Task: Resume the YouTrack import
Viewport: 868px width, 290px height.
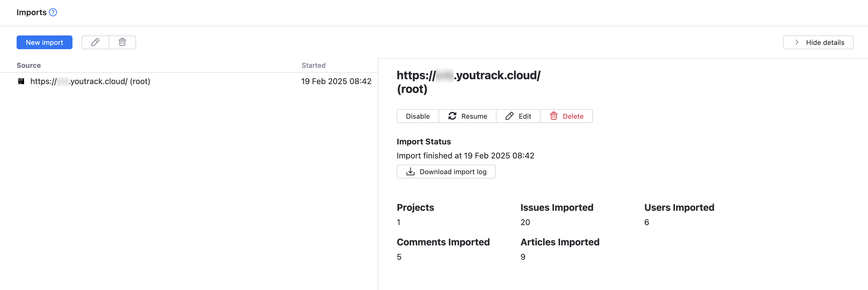Action: point(474,116)
